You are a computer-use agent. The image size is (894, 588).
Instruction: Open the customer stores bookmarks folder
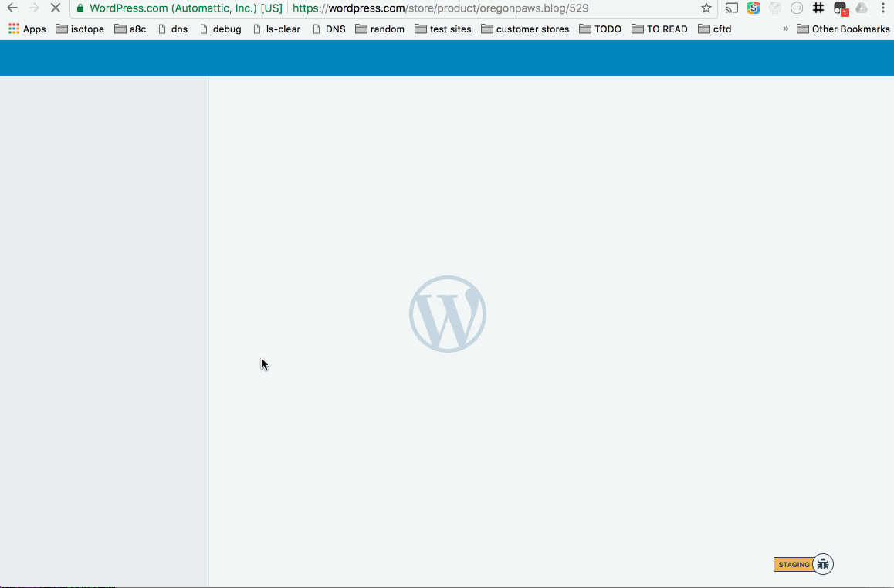coord(525,29)
